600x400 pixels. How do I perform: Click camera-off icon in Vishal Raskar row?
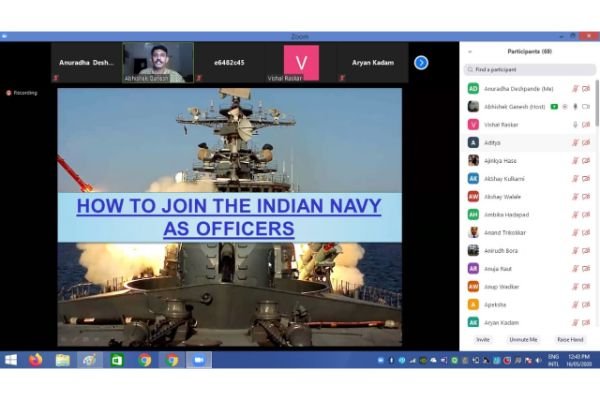point(586,125)
